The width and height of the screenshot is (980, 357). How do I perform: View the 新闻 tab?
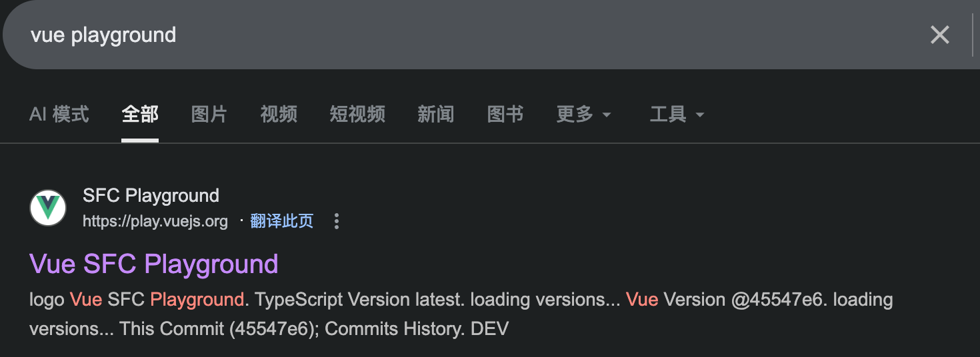click(436, 115)
